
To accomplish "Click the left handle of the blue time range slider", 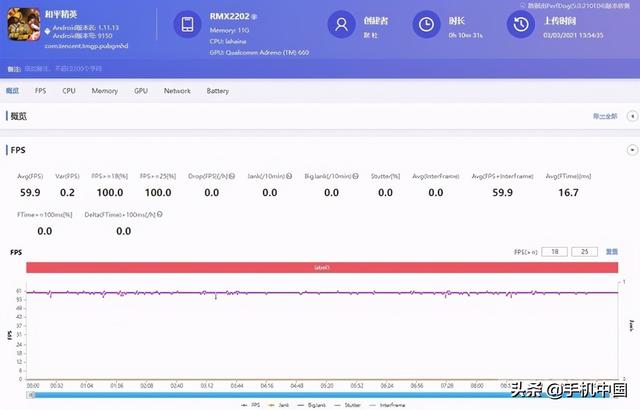I will coord(30,395).
